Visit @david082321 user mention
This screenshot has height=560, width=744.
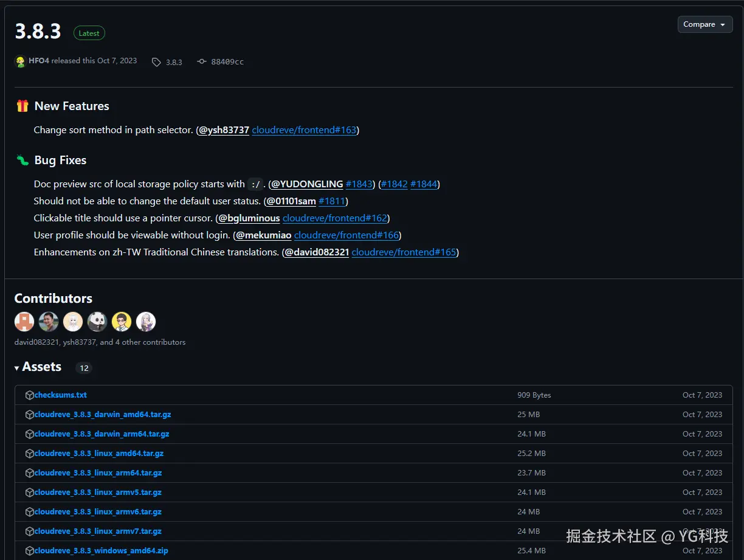coord(317,252)
